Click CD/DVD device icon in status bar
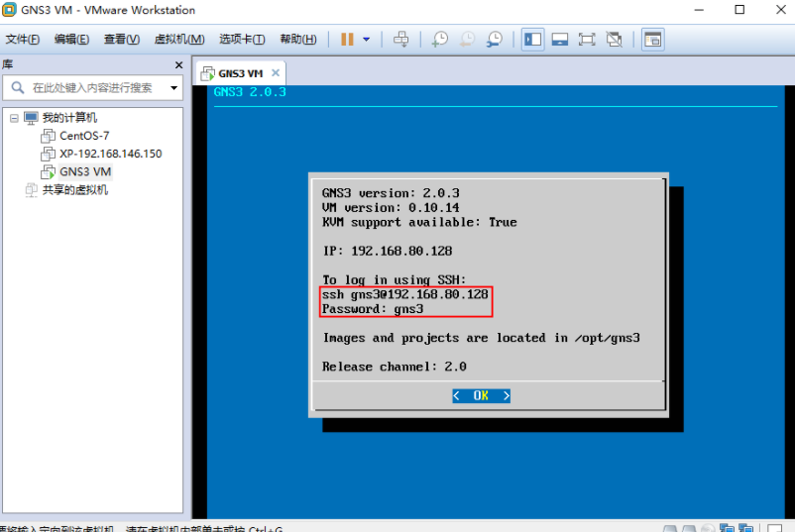The width and height of the screenshot is (795, 532). tap(708, 528)
